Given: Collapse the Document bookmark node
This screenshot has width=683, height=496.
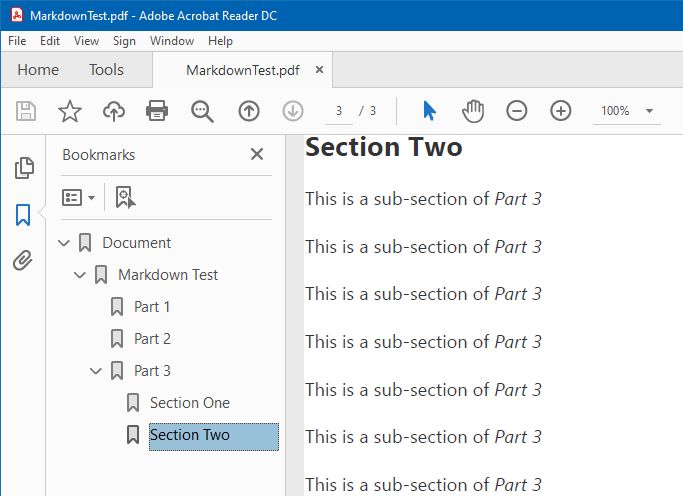Looking at the screenshot, I should tap(64, 243).
